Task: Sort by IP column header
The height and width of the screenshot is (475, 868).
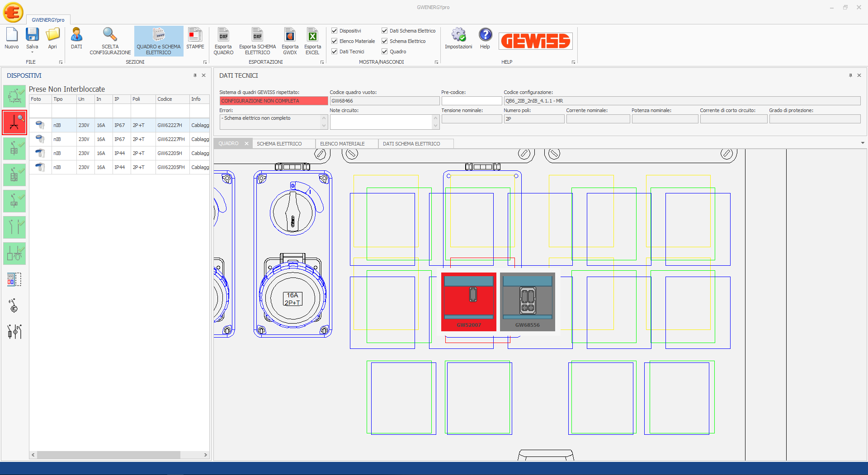Action: 121,99
